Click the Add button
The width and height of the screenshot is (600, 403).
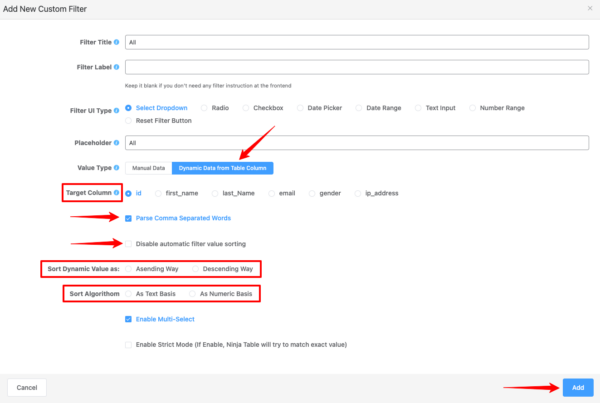point(578,387)
